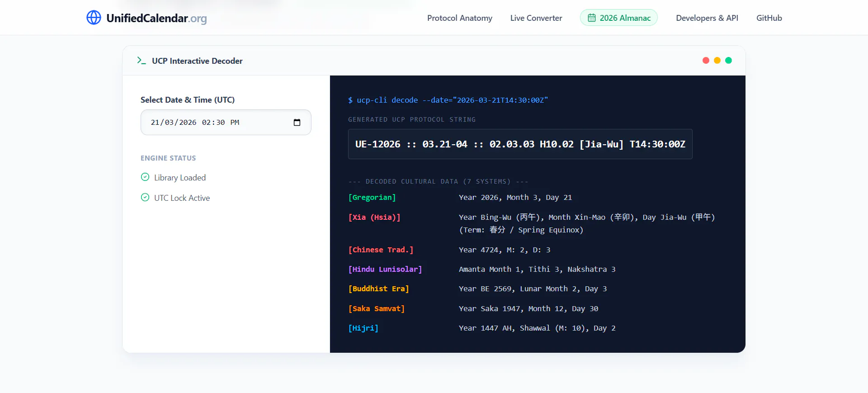The image size is (868, 393).
Task: Focus the date and time input field
Action: tap(226, 122)
